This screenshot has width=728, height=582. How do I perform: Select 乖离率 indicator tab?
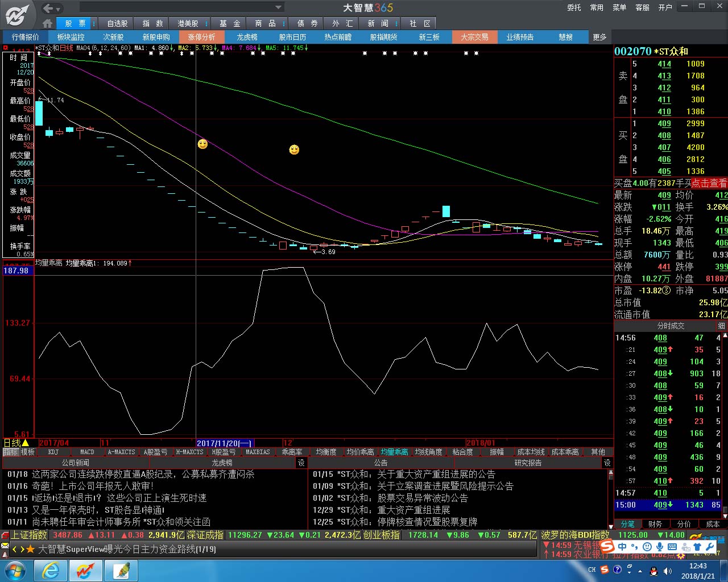(292, 452)
